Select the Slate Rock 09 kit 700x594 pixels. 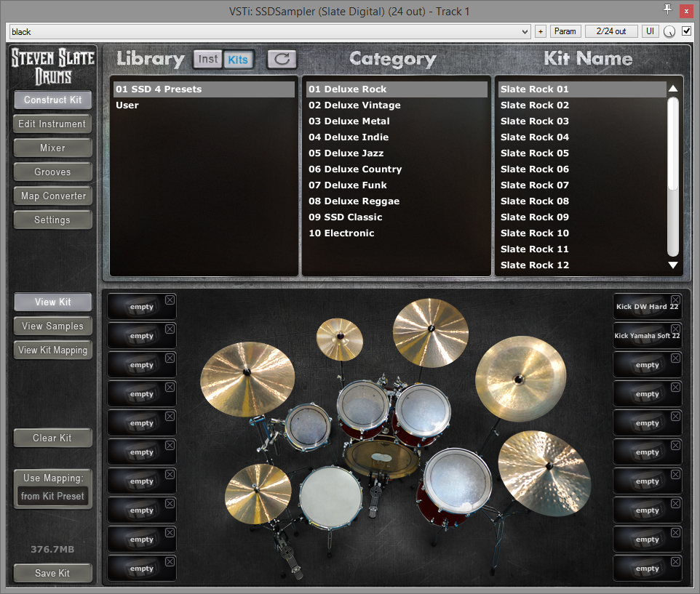click(x=582, y=217)
